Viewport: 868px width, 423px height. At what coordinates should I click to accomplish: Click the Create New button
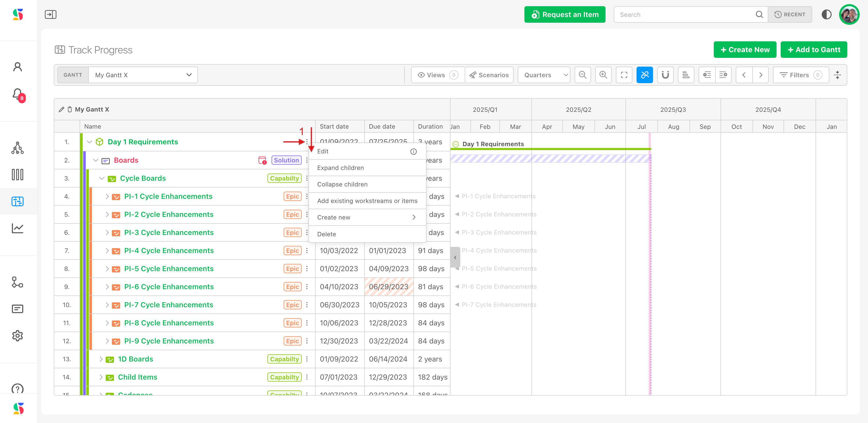[x=745, y=50]
